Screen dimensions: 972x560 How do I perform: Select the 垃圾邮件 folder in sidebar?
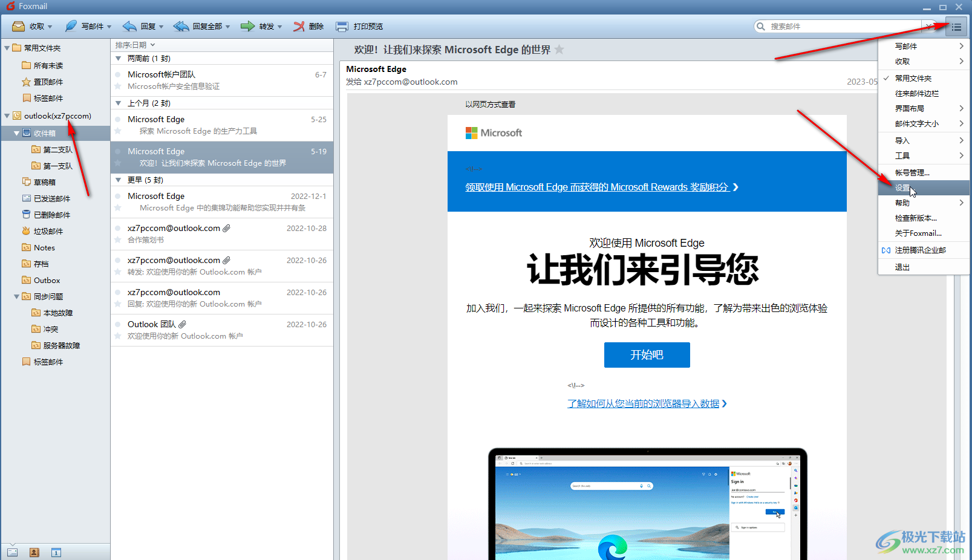tap(48, 231)
